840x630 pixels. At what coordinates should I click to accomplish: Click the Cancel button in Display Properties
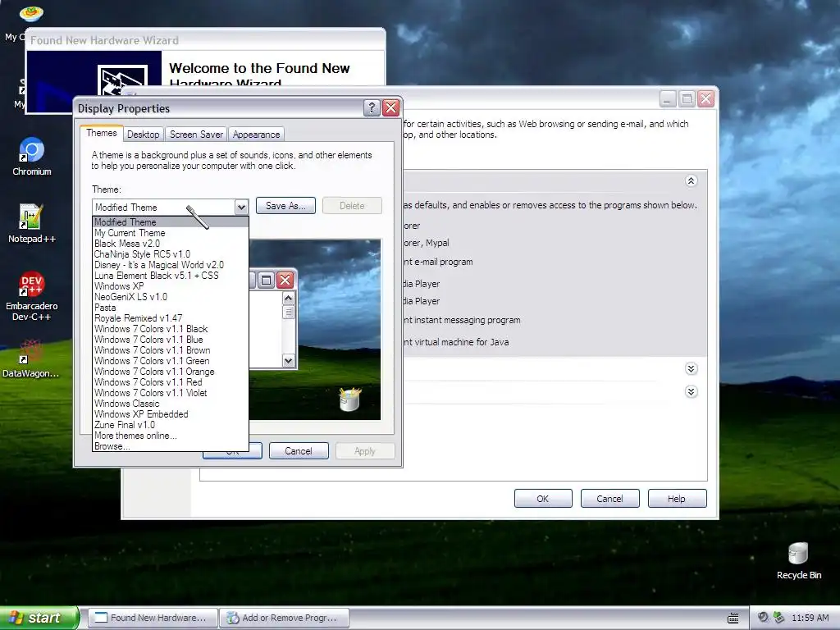299,451
